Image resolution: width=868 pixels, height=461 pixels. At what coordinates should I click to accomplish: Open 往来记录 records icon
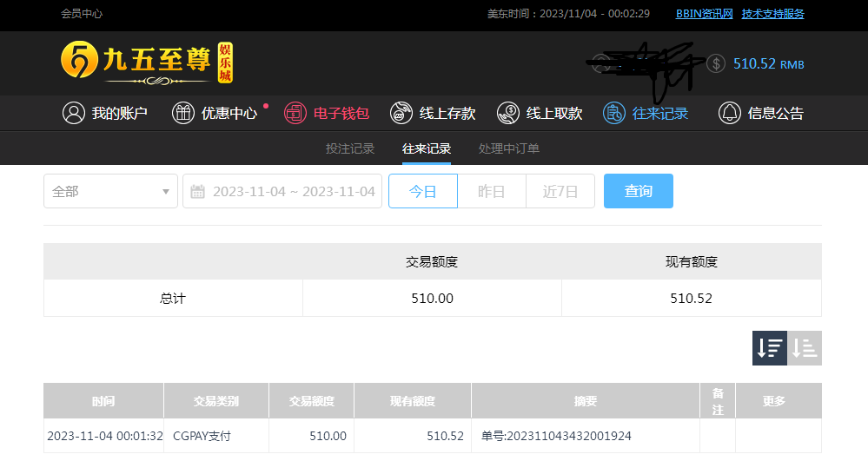pyautogui.click(x=614, y=113)
